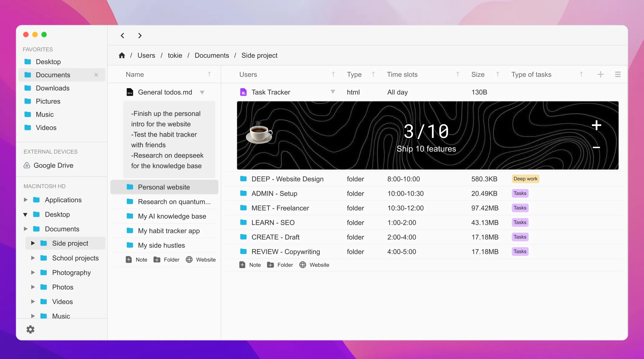Collapse the Desktop tree folder
This screenshot has width=644, height=359.
(25, 215)
